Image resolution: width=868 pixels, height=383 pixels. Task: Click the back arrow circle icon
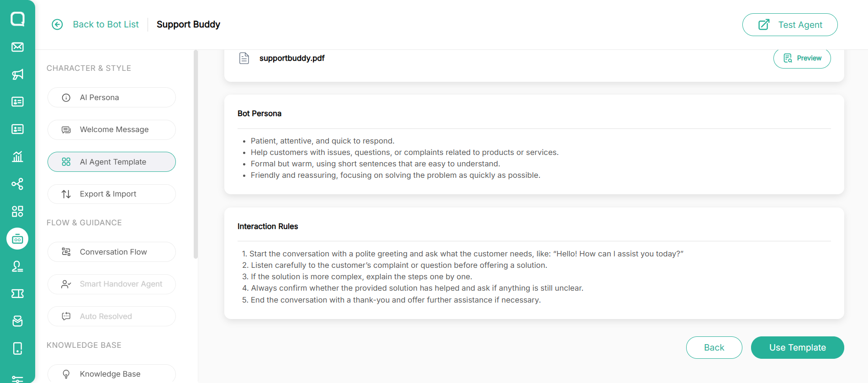click(x=57, y=25)
